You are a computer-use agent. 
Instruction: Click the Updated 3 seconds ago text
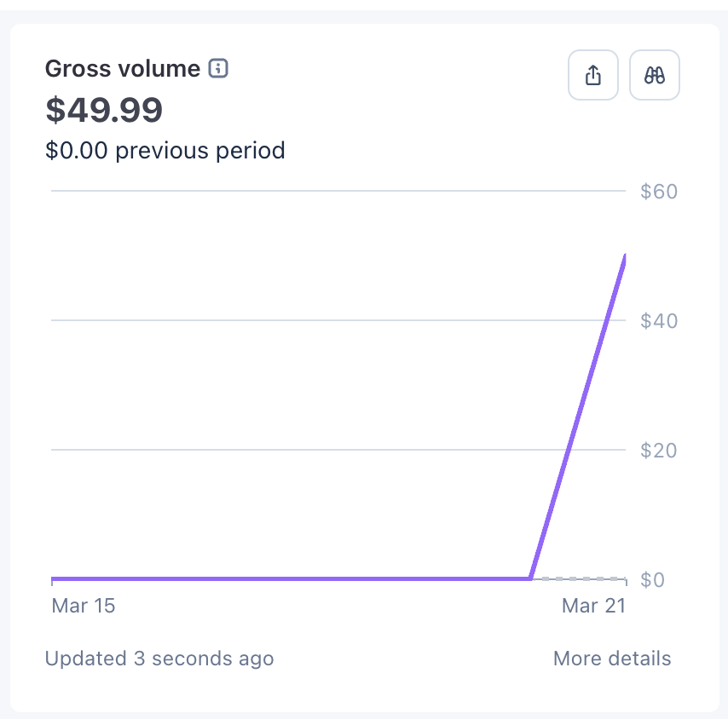tap(159, 659)
